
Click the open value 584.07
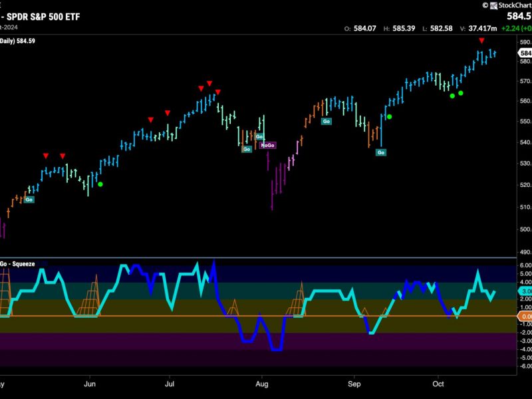tap(365, 29)
